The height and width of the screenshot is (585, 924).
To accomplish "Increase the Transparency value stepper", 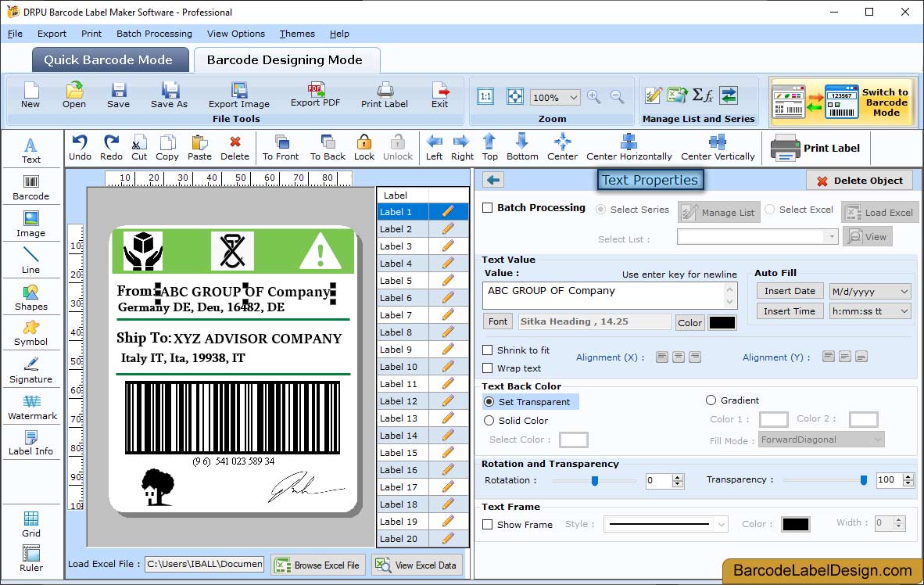I will click(908, 476).
